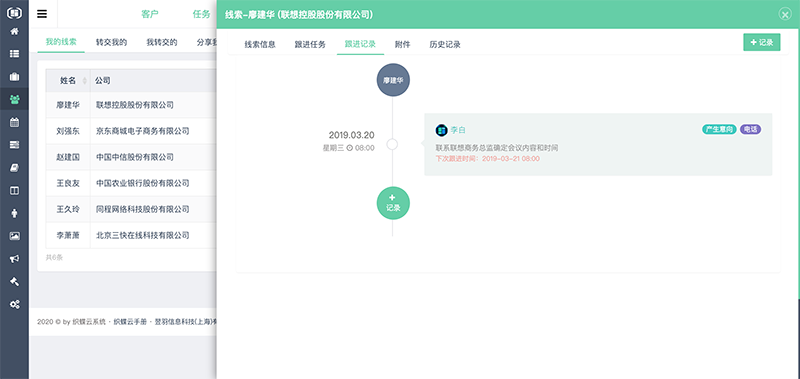Click the sort arrows on 姓名 column
The height and width of the screenshot is (379, 800).
pos(84,81)
